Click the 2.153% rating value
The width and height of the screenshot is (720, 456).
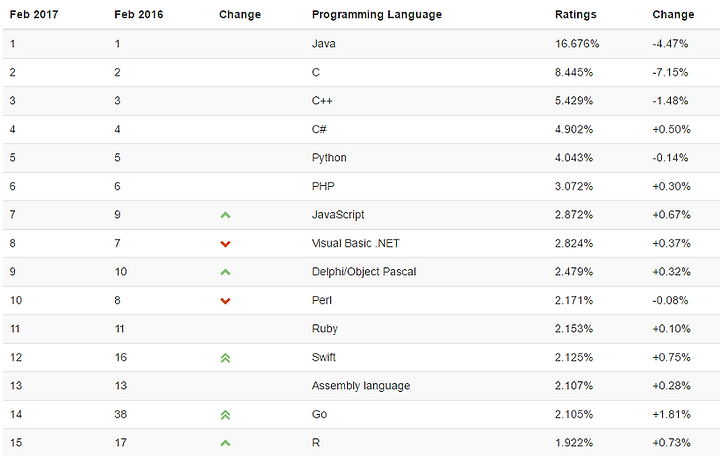574,328
